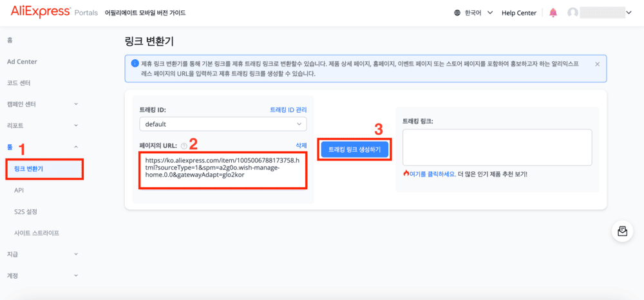Expand the account dropdown arrow

click(629, 13)
